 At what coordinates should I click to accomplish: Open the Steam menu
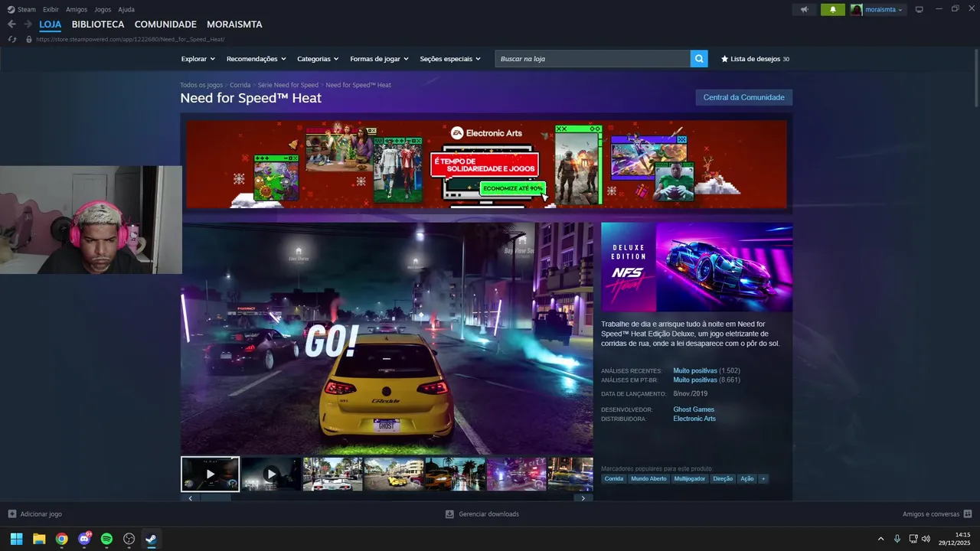tap(21, 10)
